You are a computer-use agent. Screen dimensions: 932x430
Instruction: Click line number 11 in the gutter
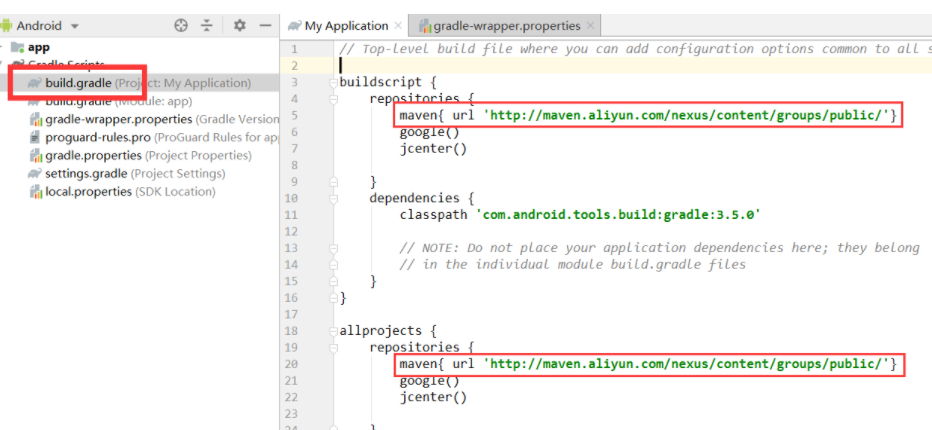click(x=291, y=215)
